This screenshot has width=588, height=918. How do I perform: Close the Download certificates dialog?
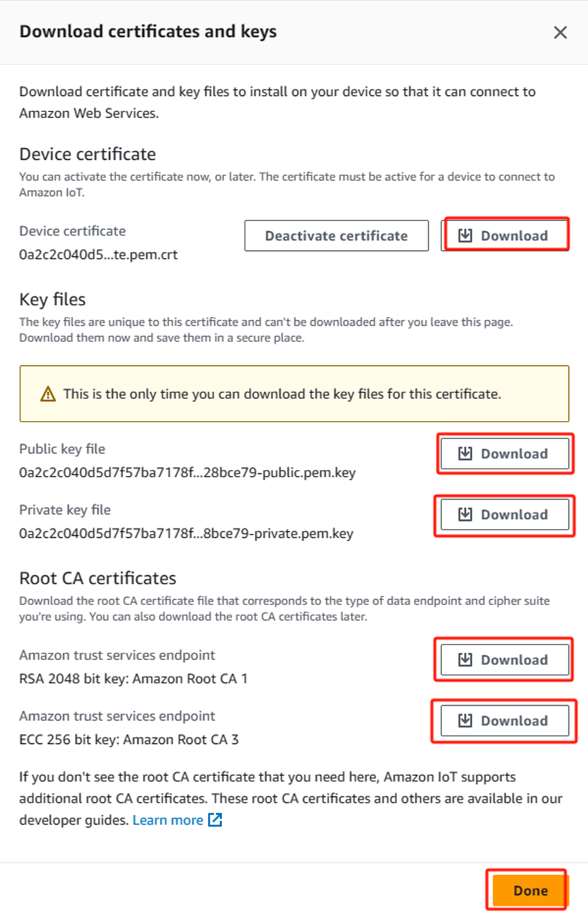560,33
